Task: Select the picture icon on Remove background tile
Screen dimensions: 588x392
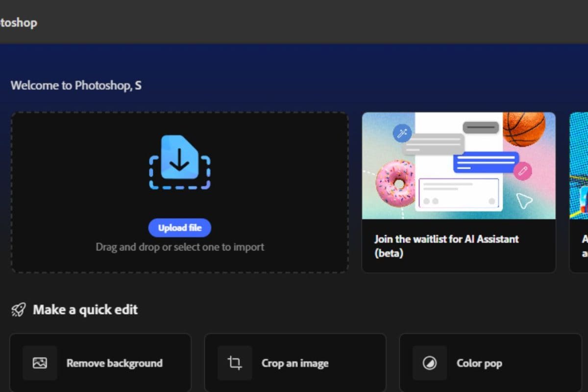Action: (39, 363)
